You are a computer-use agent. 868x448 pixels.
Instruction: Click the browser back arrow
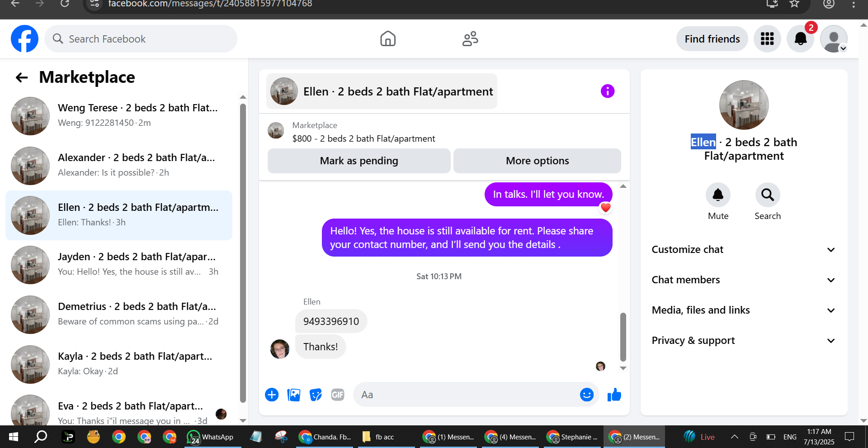click(x=15, y=4)
